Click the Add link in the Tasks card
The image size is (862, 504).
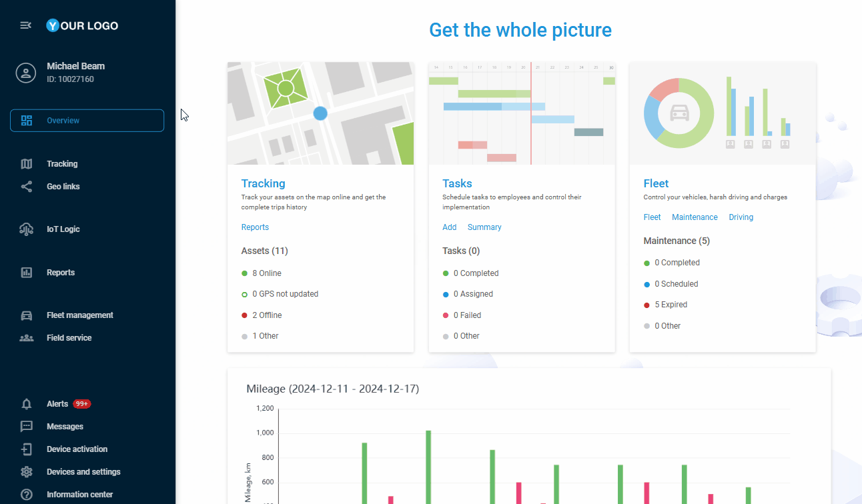click(x=450, y=227)
